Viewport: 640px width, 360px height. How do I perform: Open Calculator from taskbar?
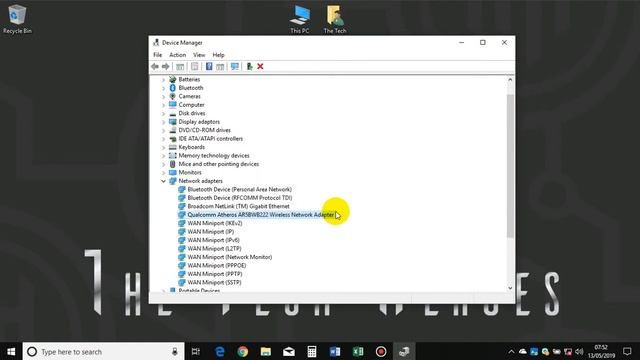[312, 351]
